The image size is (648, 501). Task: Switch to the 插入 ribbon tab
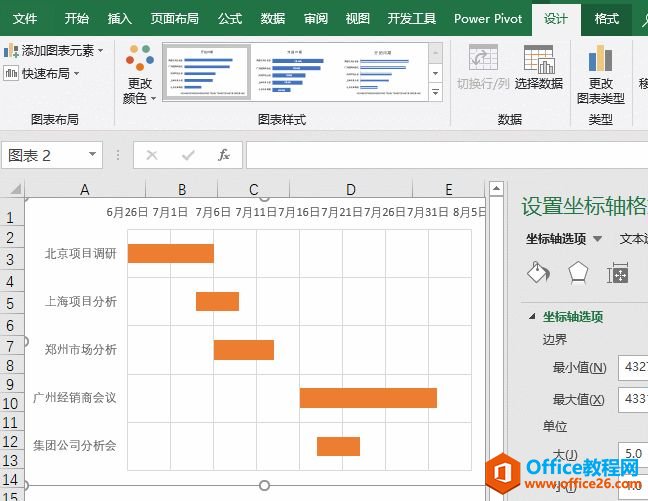coord(119,19)
